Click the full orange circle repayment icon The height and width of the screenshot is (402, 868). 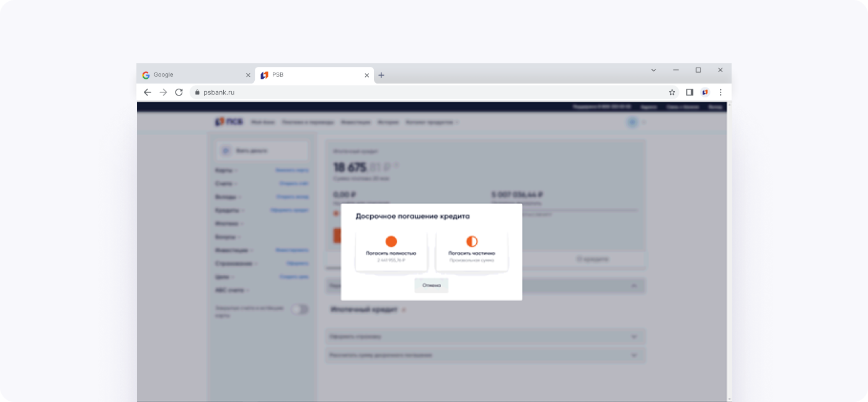pyautogui.click(x=391, y=241)
